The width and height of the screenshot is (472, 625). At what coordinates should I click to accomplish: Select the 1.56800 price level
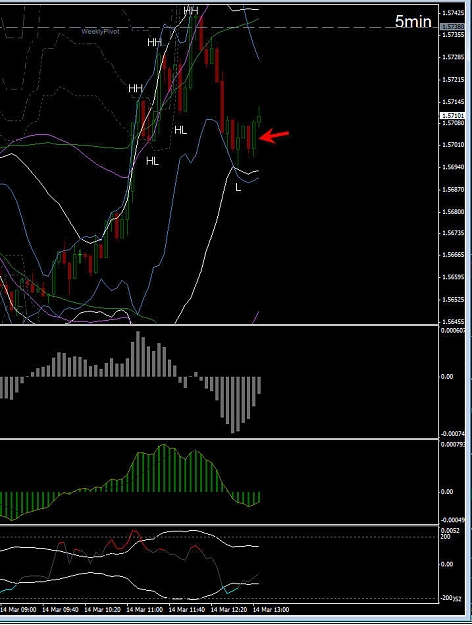click(x=453, y=212)
